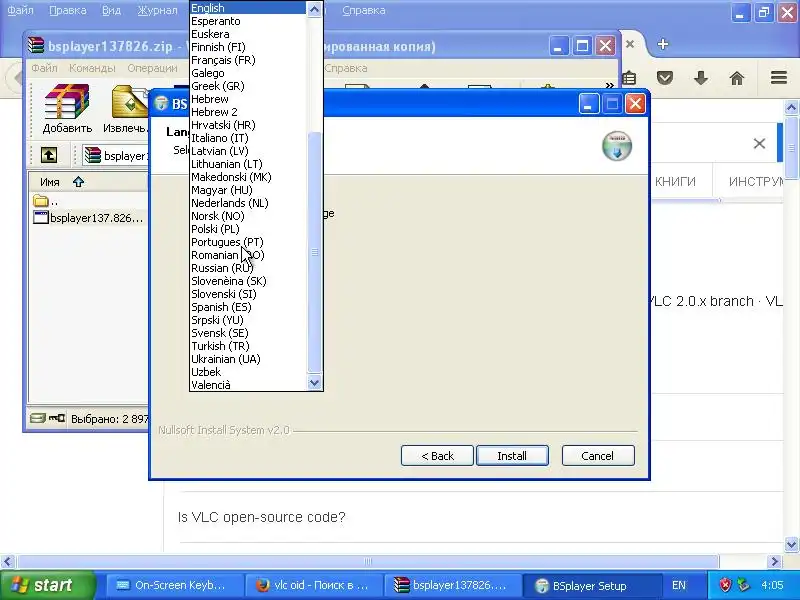The image size is (800, 600).
Task: Choose Slovenski (SI) entry
Action: point(248,294)
